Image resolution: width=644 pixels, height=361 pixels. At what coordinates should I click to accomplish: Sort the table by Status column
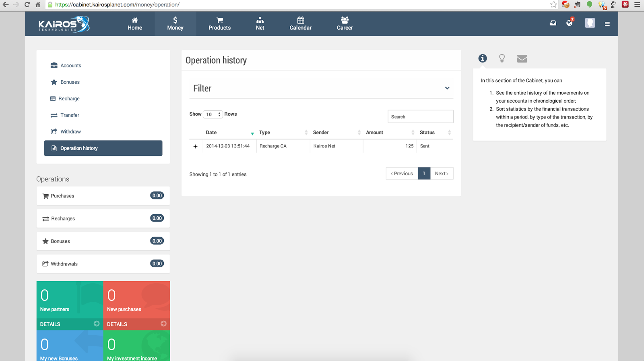(x=435, y=133)
